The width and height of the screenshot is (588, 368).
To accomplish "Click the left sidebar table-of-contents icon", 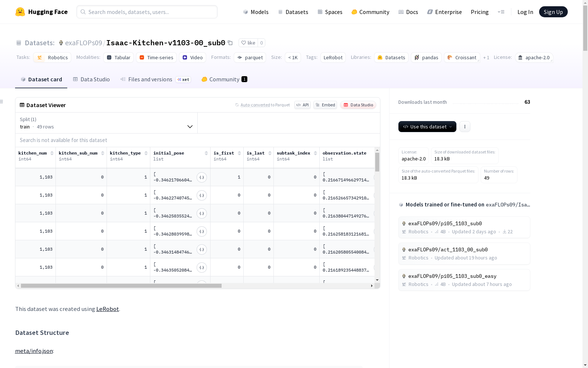I will coord(2,102).
